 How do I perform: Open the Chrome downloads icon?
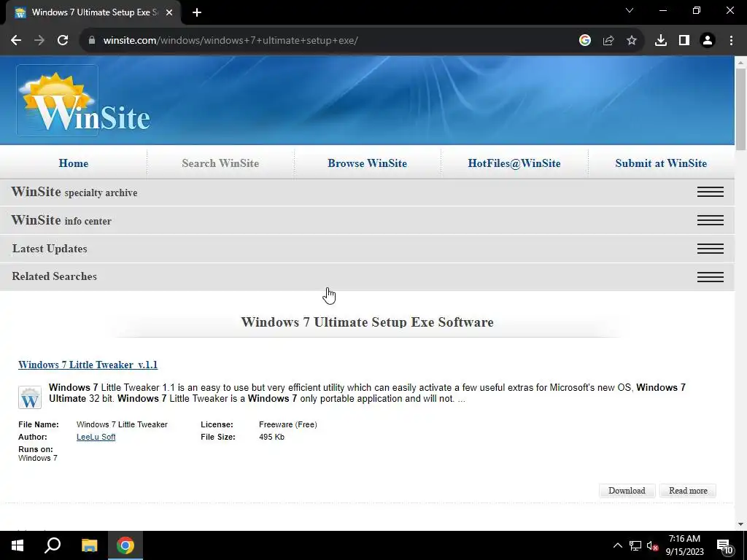click(661, 41)
